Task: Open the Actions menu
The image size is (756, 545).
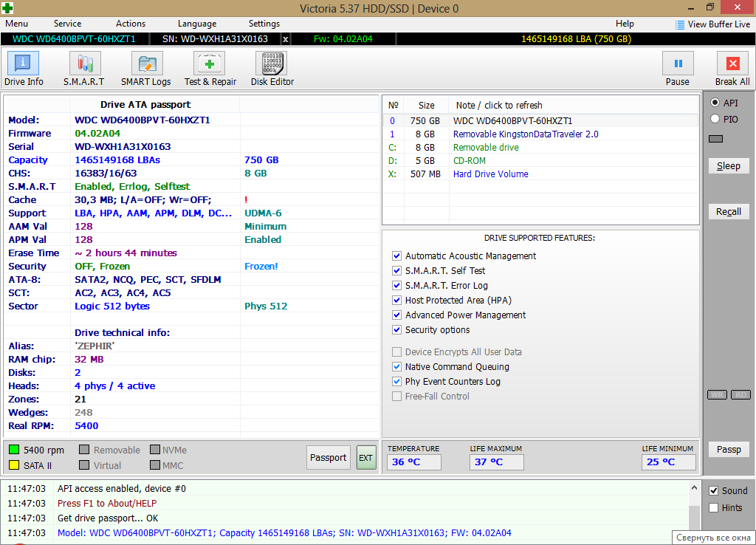Action: coord(130,24)
